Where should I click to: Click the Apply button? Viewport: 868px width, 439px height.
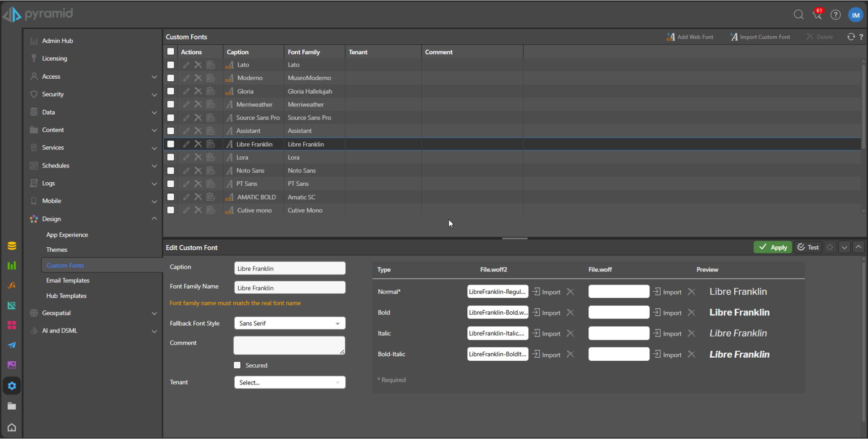773,247
